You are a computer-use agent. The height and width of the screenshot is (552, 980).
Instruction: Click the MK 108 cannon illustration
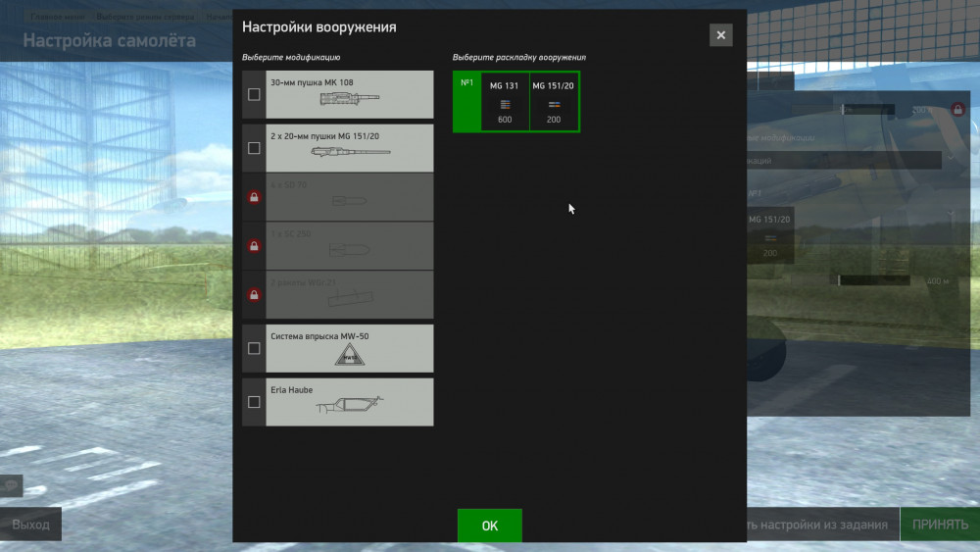tap(350, 99)
